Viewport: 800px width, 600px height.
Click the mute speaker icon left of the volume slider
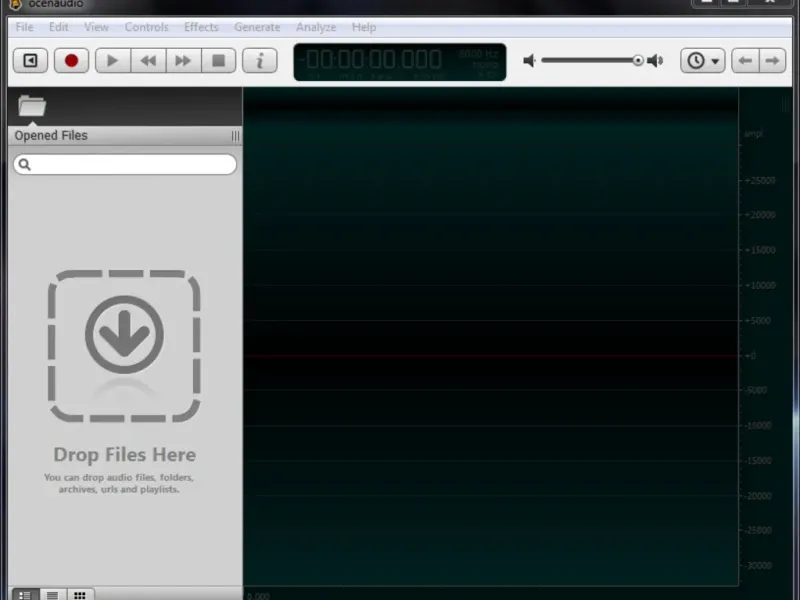pyautogui.click(x=529, y=61)
